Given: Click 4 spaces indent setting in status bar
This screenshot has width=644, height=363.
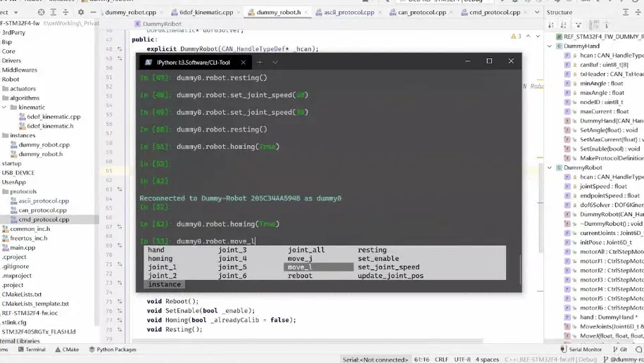Looking at the screenshot, I should click(x=487, y=359).
